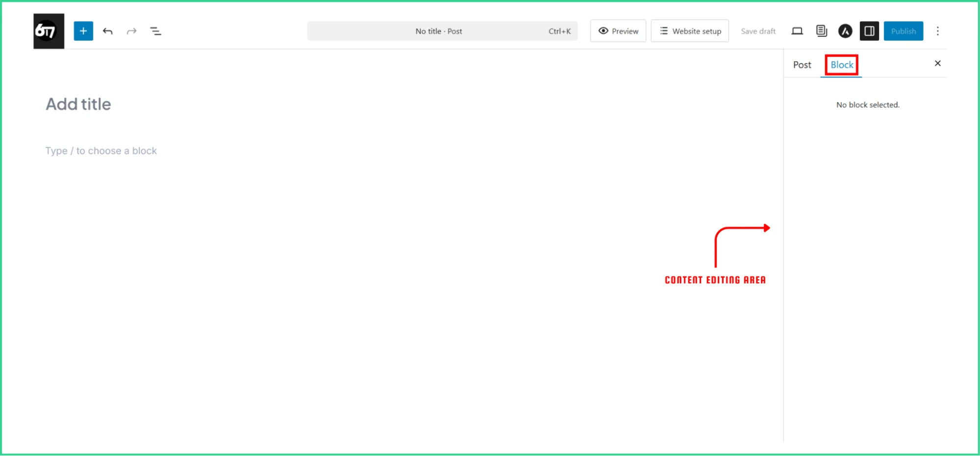Image resolution: width=980 pixels, height=456 pixels.
Task: Click Save draft
Action: [x=758, y=31]
